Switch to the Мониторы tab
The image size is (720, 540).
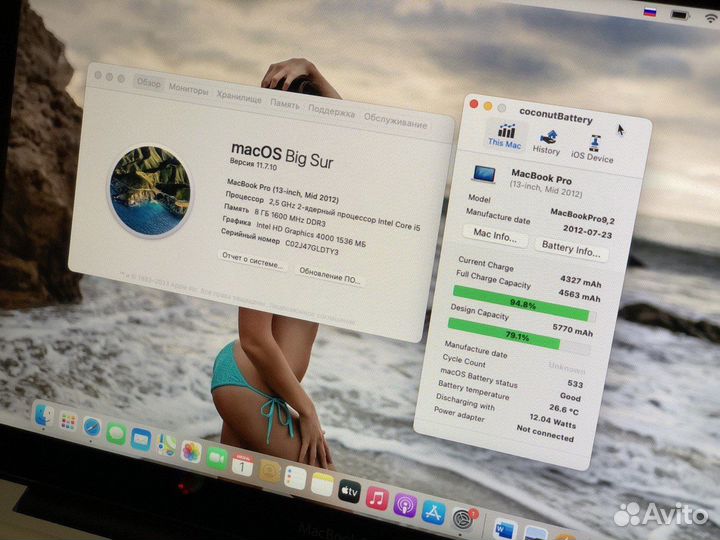click(x=188, y=89)
